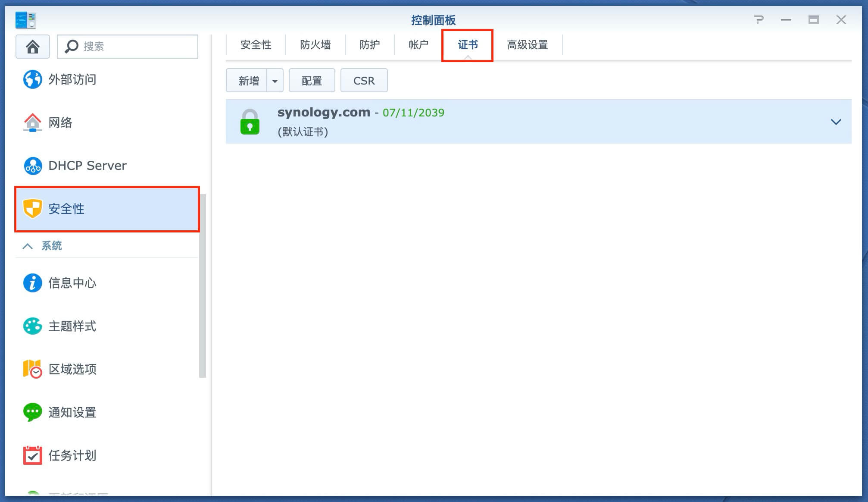The image size is (868, 502).
Task: Click the synology.com certificate name
Action: pyautogui.click(x=324, y=112)
